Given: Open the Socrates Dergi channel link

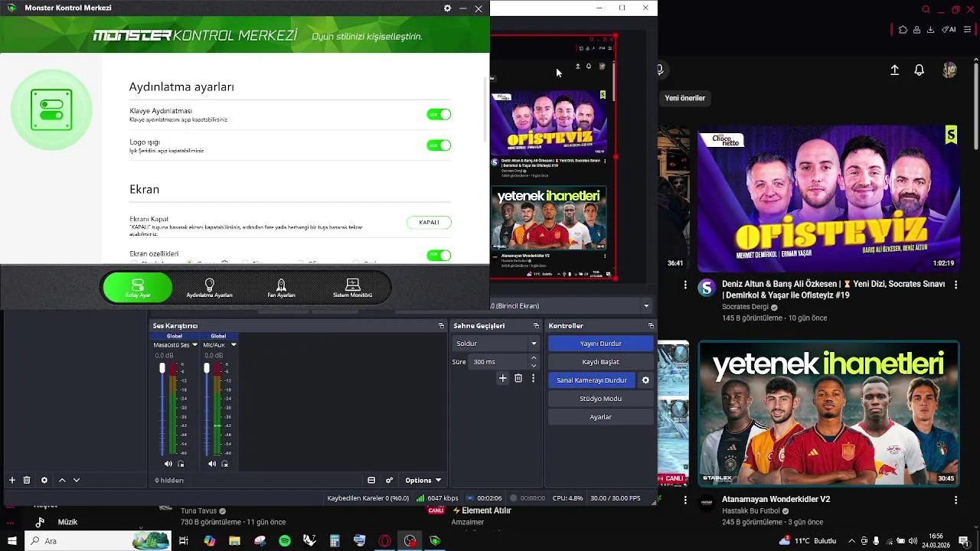Looking at the screenshot, I should tap(745, 307).
